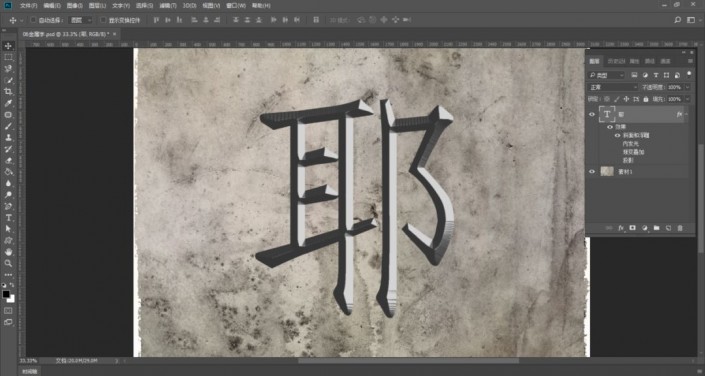Screen dimensions: 705x376
Task: Select the Hand tool
Action: pos(8,252)
